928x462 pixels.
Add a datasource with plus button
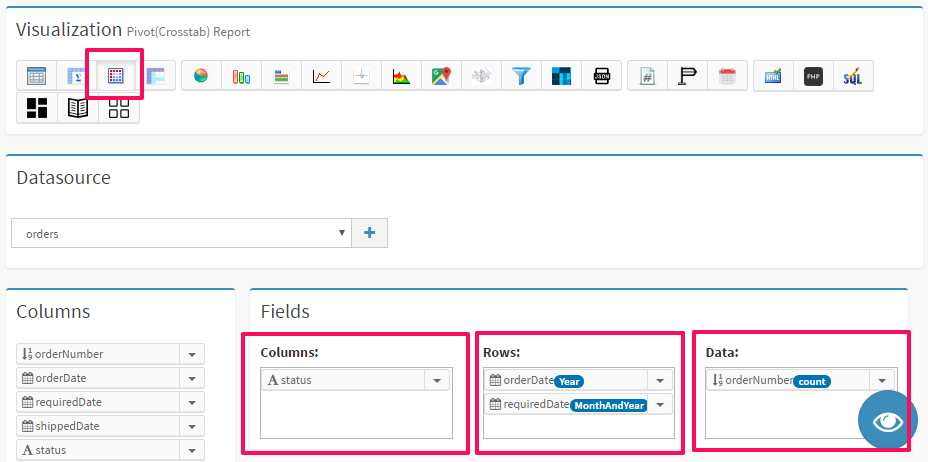[x=369, y=233]
